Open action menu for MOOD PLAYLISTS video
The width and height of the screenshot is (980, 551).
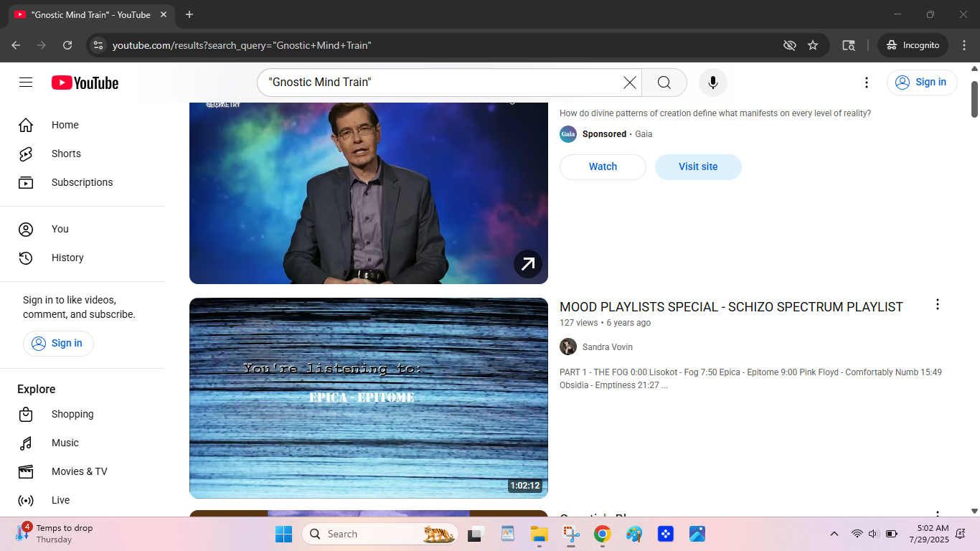[937, 304]
